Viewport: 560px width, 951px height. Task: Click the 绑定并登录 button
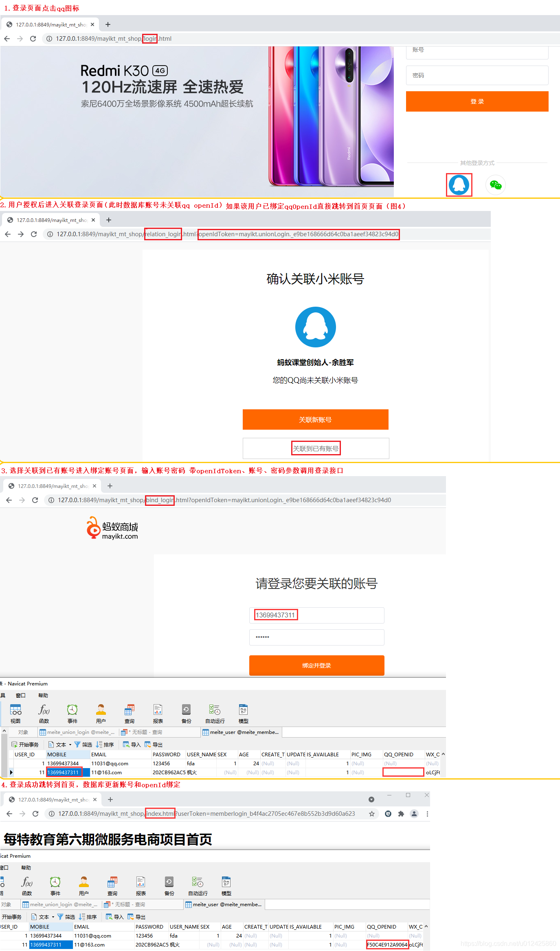pyautogui.click(x=316, y=665)
